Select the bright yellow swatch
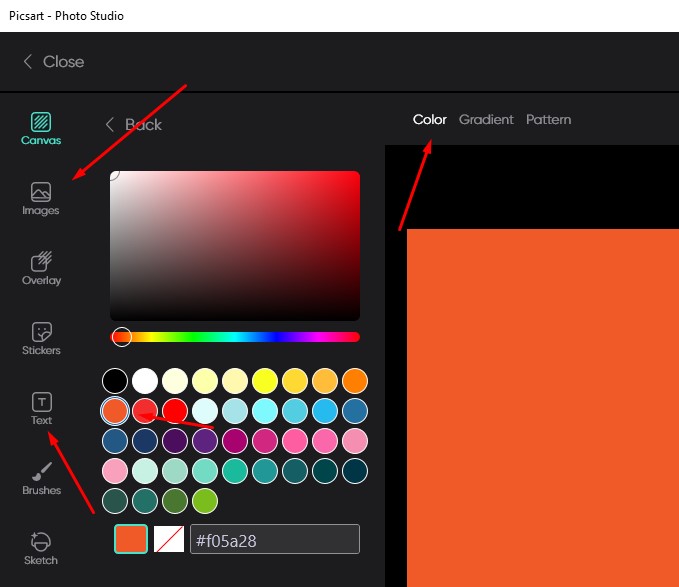Viewport: 679px width, 587px height. 265,381
